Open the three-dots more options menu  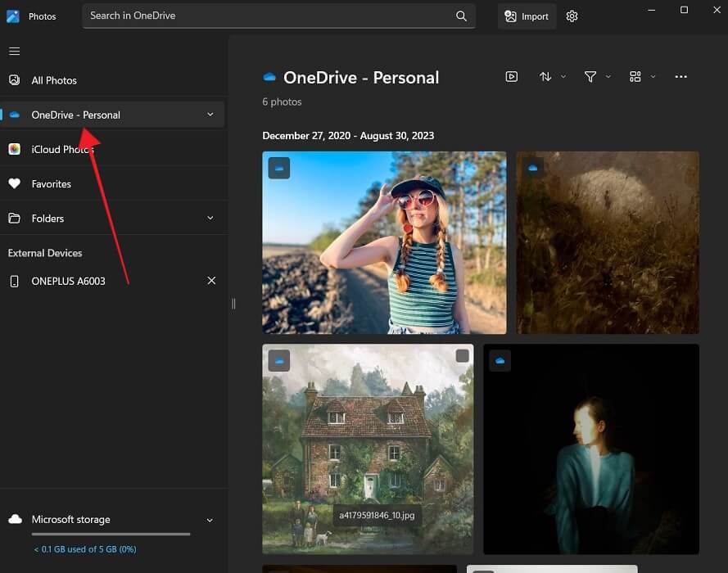click(681, 77)
